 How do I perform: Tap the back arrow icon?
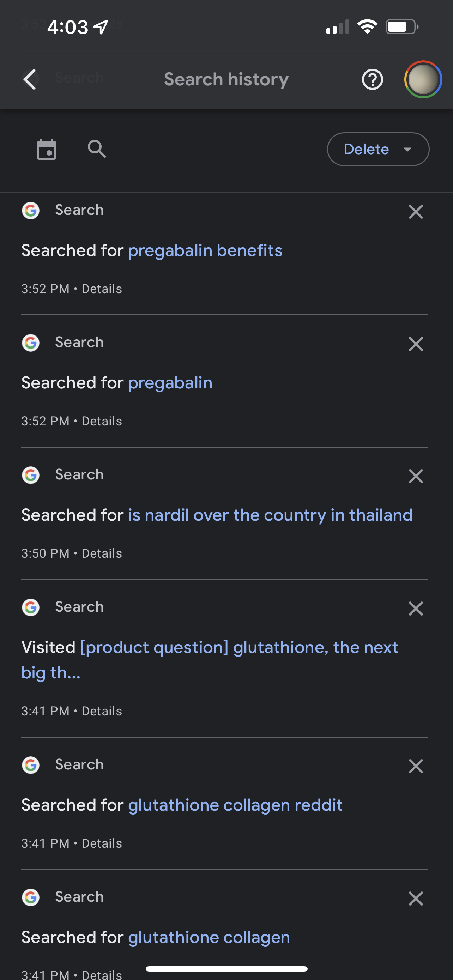pos(30,79)
